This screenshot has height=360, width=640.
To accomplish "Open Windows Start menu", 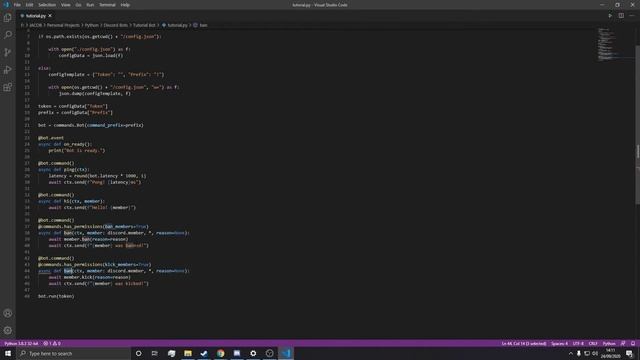I will click(8, 353).
